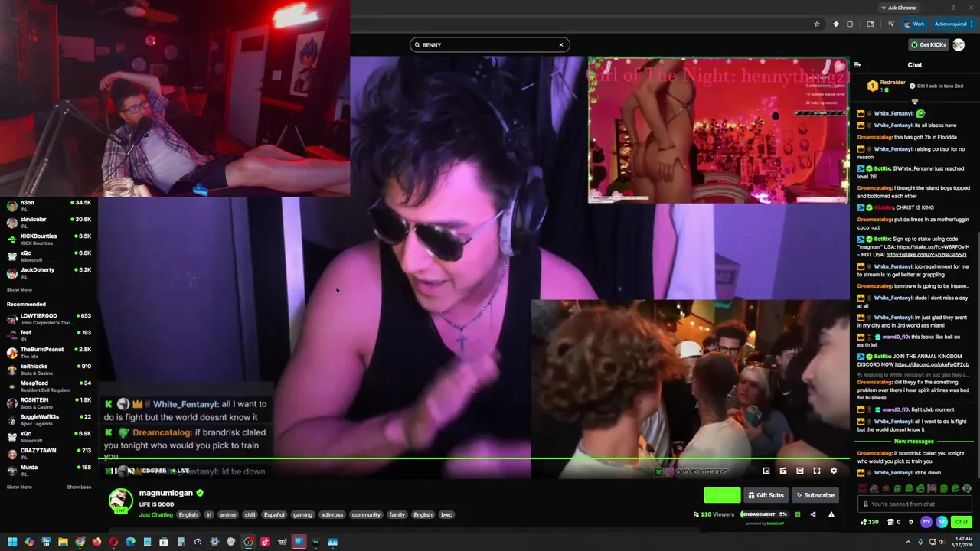Open CRAZYTAWN recommended channel
Image resolution: width=980 pixels, height=551 pixels.
tap(49, 453)
